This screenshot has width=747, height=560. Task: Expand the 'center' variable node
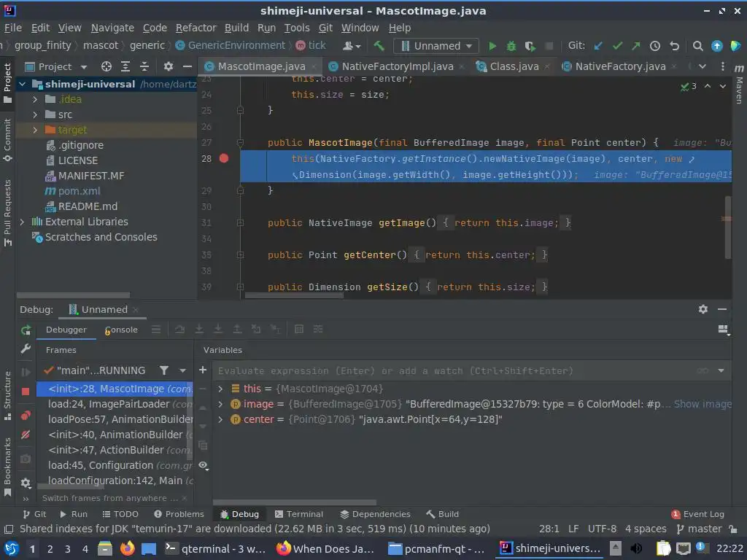click(220, 419)
